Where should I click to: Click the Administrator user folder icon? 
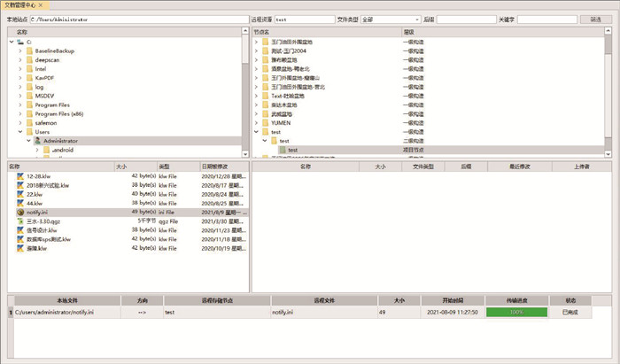click(x=38, y=141)
